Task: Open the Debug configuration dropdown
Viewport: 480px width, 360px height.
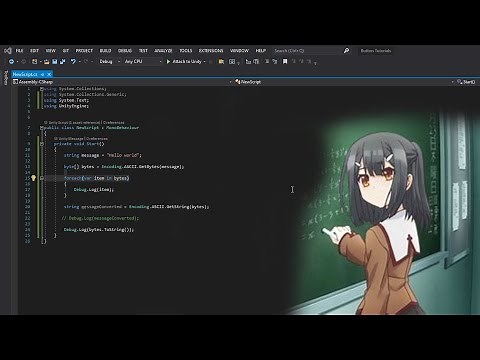Action: [110, 62]
